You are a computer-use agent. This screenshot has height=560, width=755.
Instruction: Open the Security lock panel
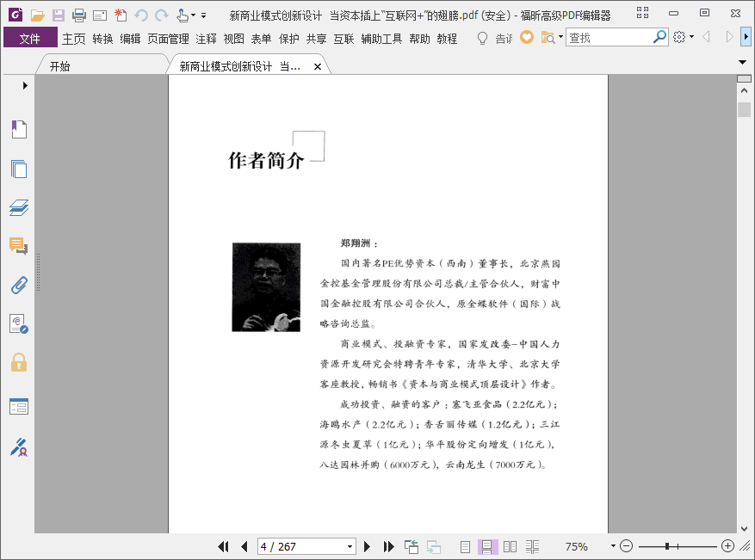(x=19, y=362)
